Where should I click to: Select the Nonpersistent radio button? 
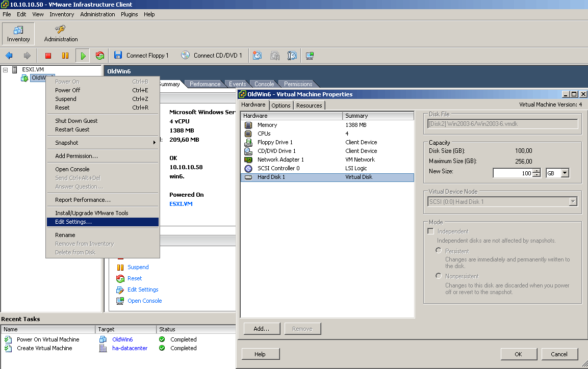[x=439, y=276]
